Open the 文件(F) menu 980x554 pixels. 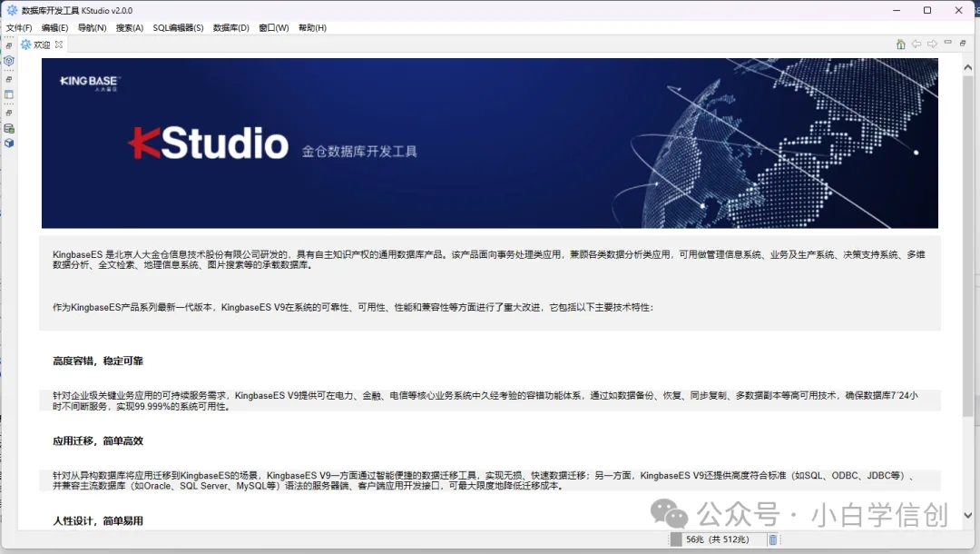click(x=17, y=27)
